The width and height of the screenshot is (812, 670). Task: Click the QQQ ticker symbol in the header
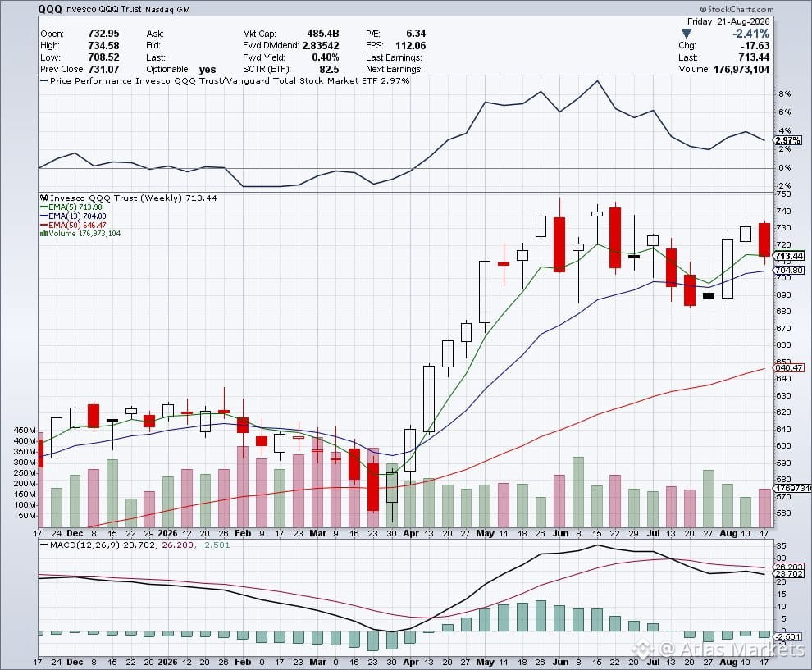tap(50, 9)
